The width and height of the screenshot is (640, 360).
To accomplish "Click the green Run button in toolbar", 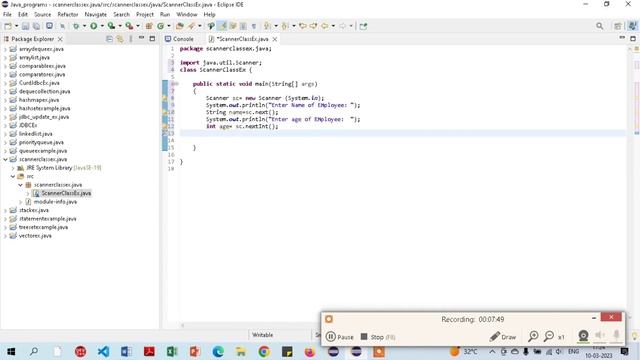I will [93, 26].
